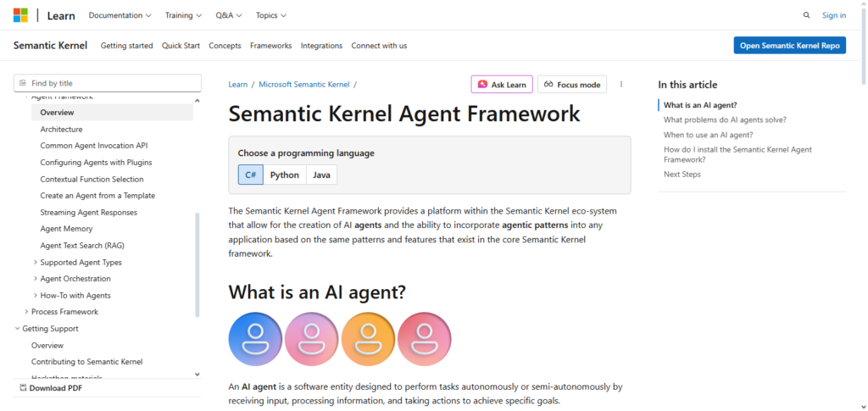Screen dimensions: 868x411
Task: Expand How-To with Agents
Action: coord(36,296)
